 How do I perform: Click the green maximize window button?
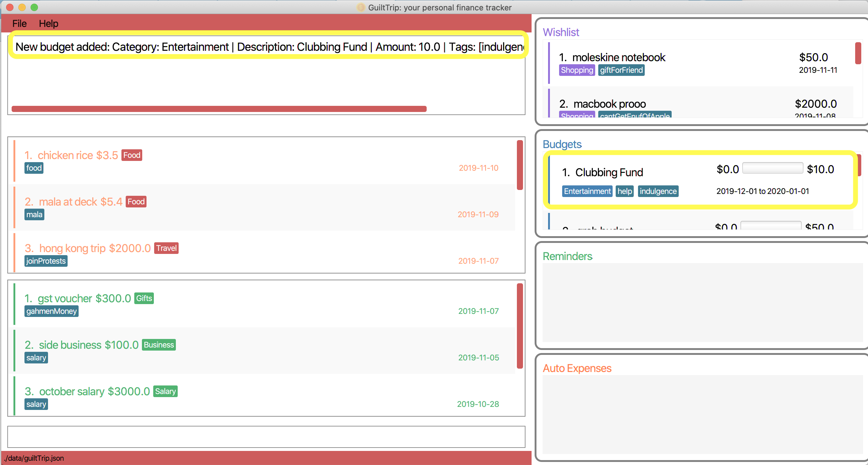pyautogui.click(x=34, y=7)
